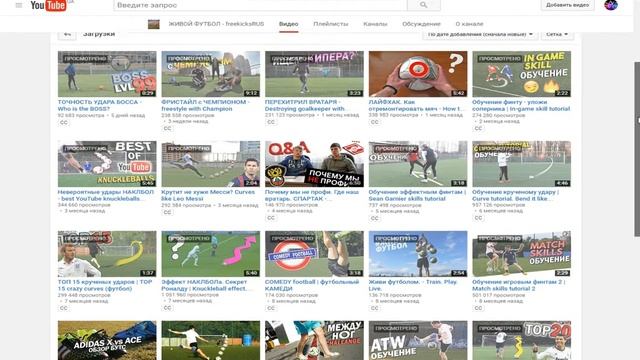Open video link COMEDY football футбольный КАМЕДИ
640x360 pixels.
click(x=312, y=285)
